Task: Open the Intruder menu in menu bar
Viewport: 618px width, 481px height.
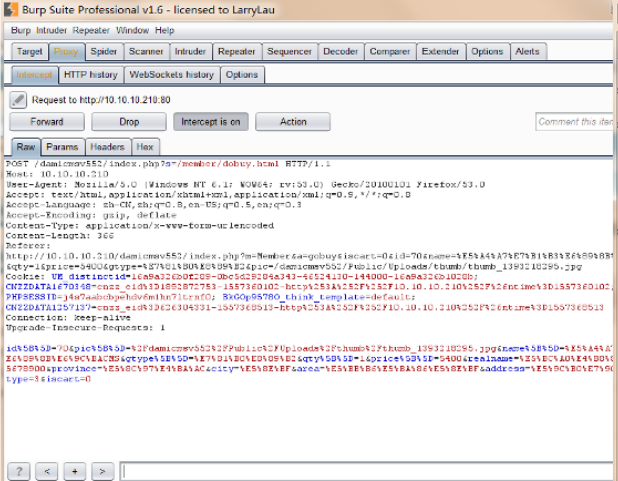Action: coord(52,30)
